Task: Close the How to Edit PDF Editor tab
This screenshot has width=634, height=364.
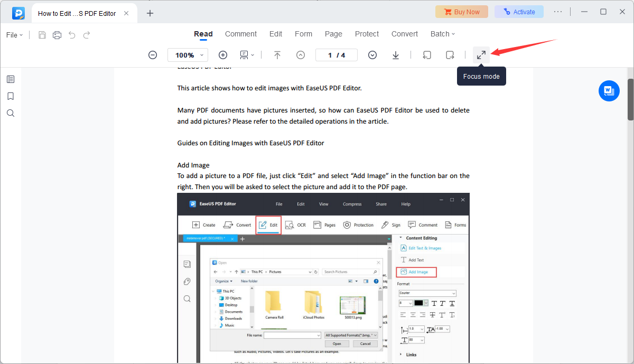Action: (x=127, y=13)
